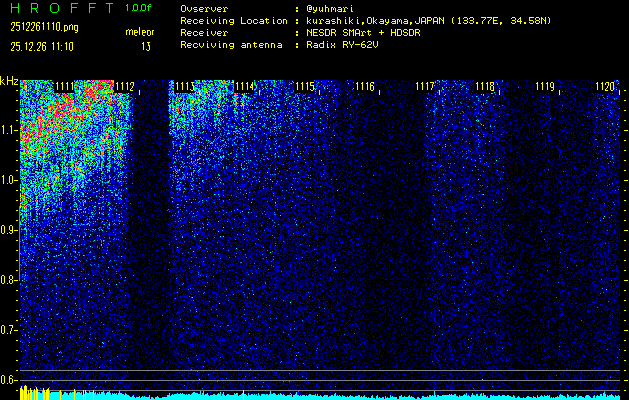Click the 1.1 frequency axis label
The height and width of the screenshot is (400, 629).
pos(9,130)
